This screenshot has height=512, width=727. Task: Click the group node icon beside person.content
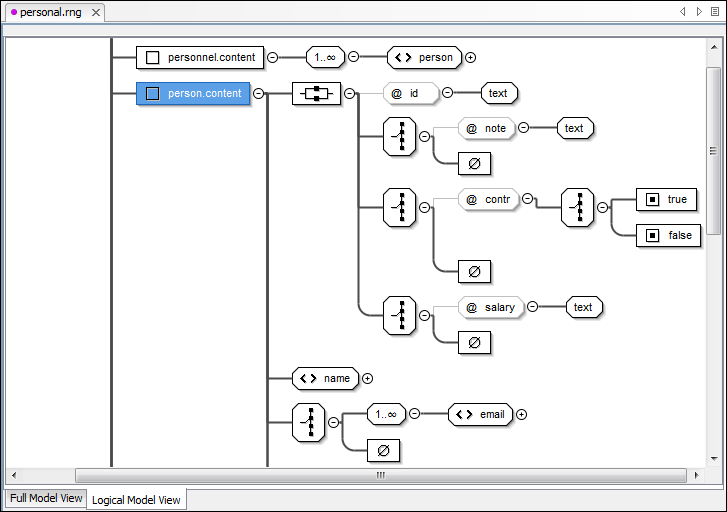(x=316, y=94)
